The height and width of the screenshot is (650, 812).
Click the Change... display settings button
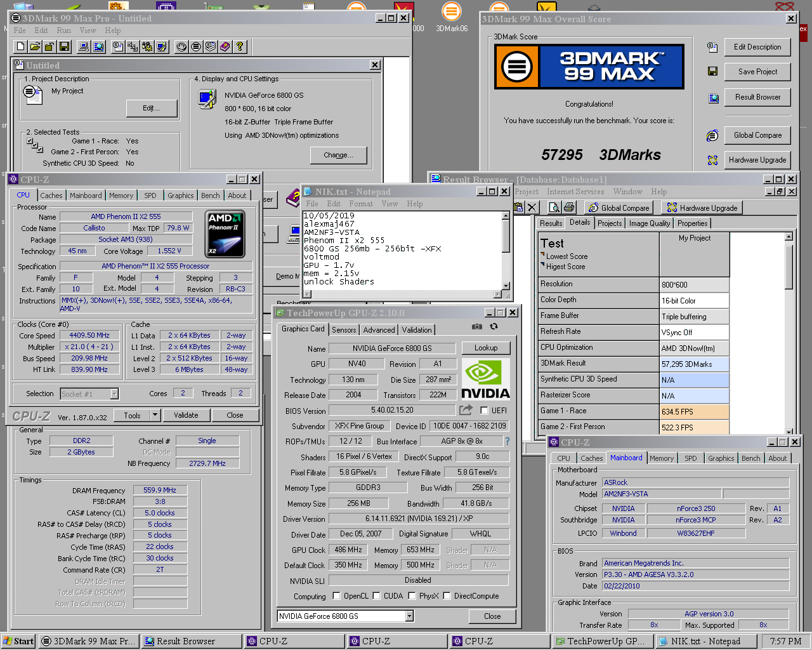(x=338, y=155)
